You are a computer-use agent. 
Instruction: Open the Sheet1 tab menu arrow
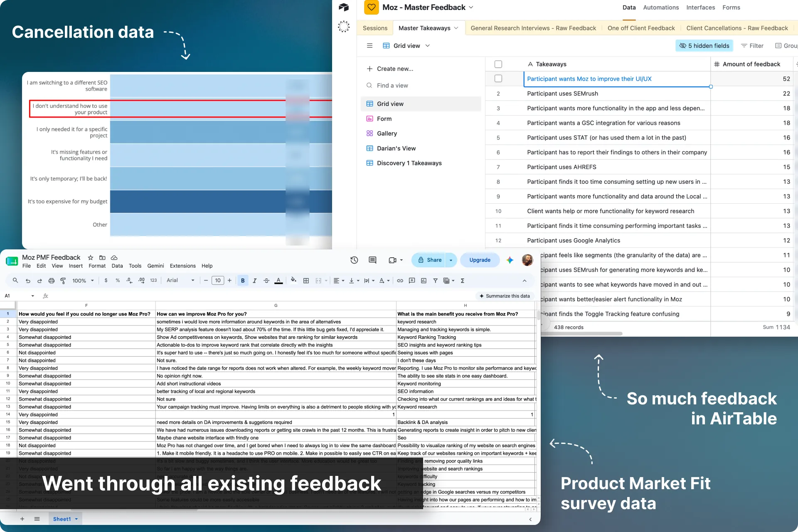76,519
